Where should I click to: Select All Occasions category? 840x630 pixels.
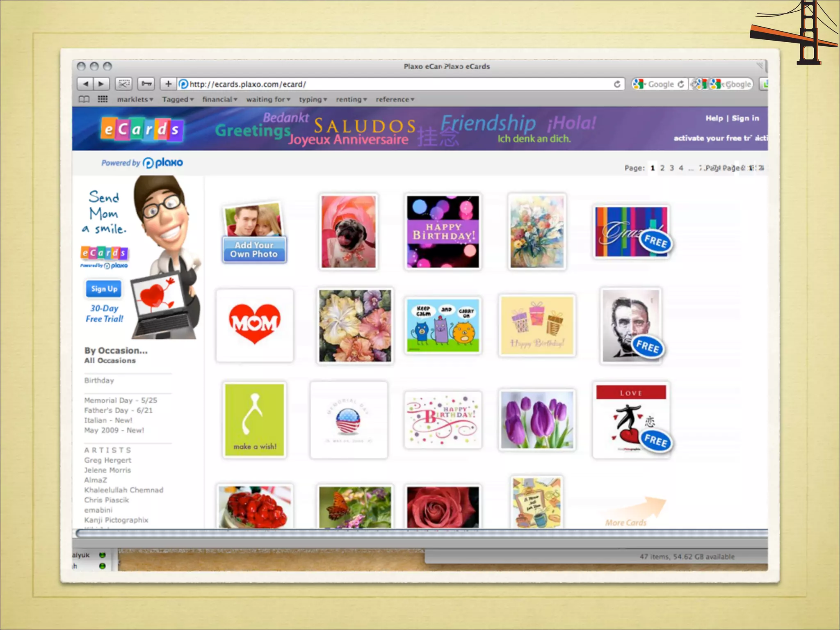coord(110,361)
